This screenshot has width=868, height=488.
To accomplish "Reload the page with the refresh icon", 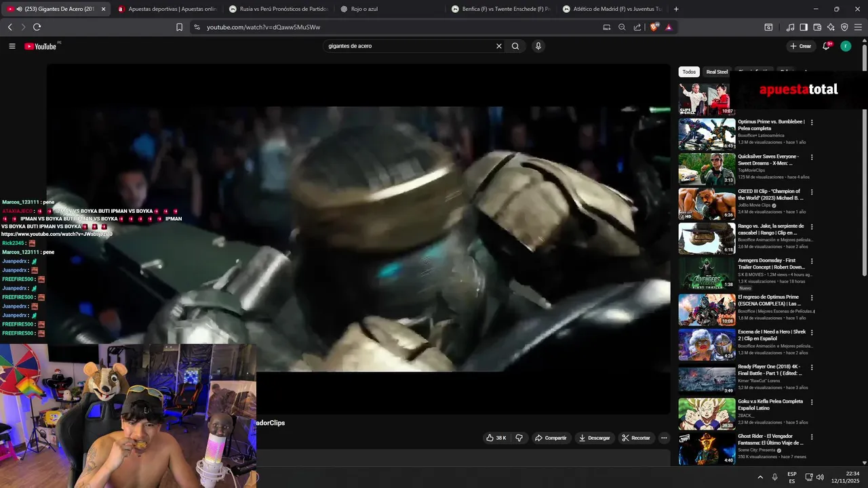I will click(x=37, y=27).
